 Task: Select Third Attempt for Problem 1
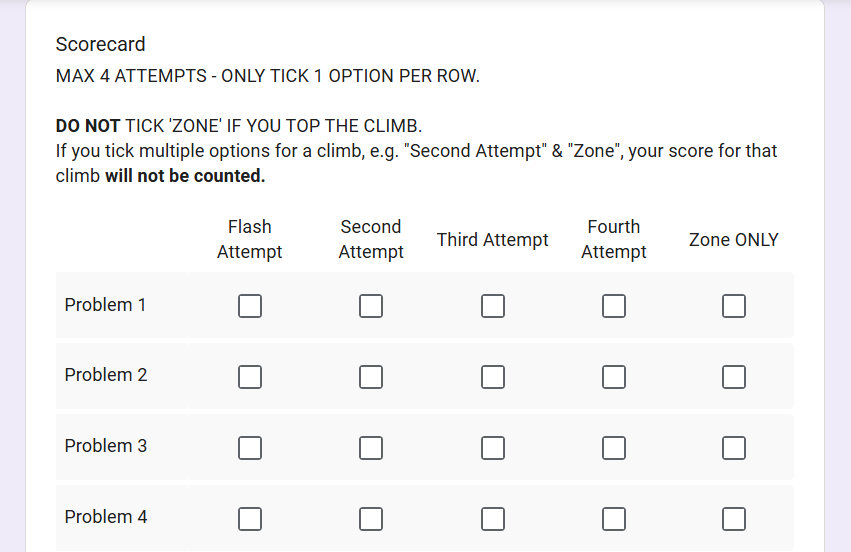tap(493, 306)
